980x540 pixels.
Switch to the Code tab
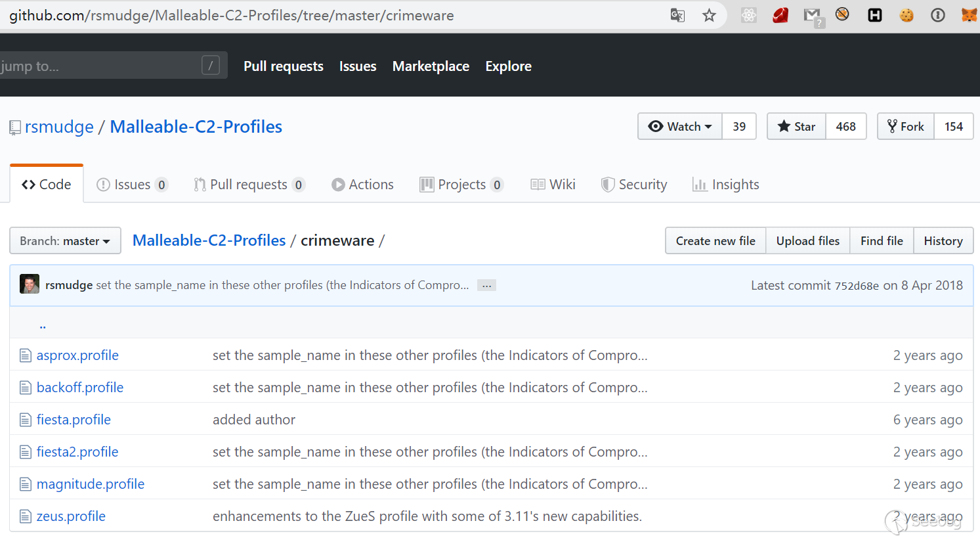click(47, 185)
